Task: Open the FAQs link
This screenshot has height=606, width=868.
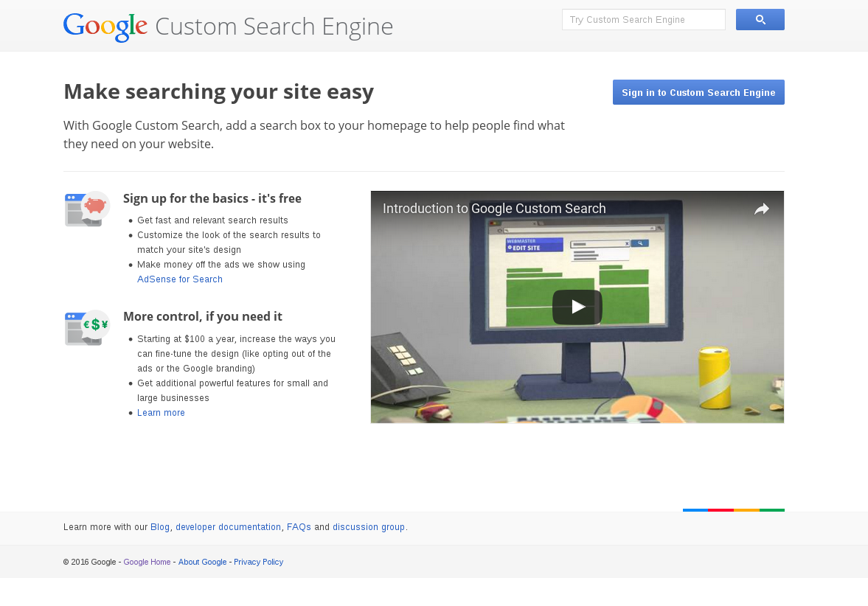Action: tap(299, 527)
